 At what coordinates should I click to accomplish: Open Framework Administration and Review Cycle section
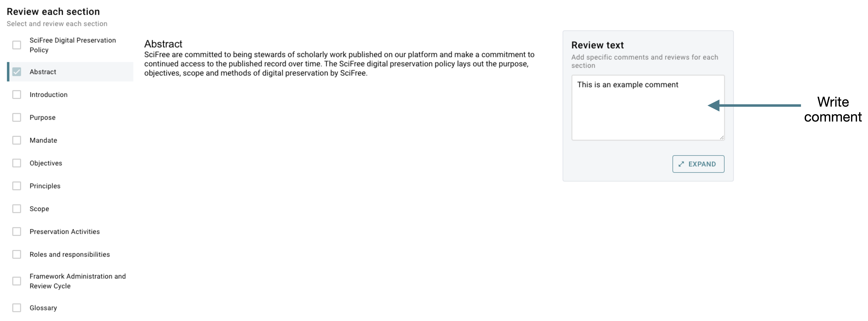[78, 281]
